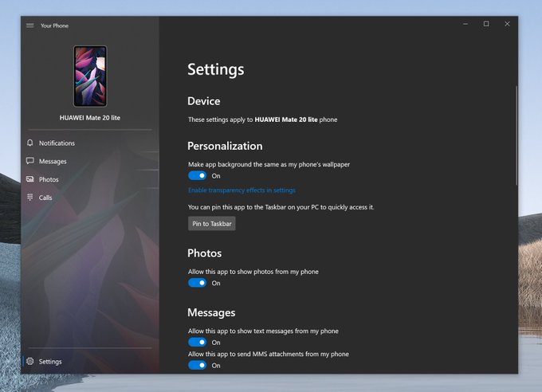
Task: Maximize the Your Phone window
Action: 486,24
